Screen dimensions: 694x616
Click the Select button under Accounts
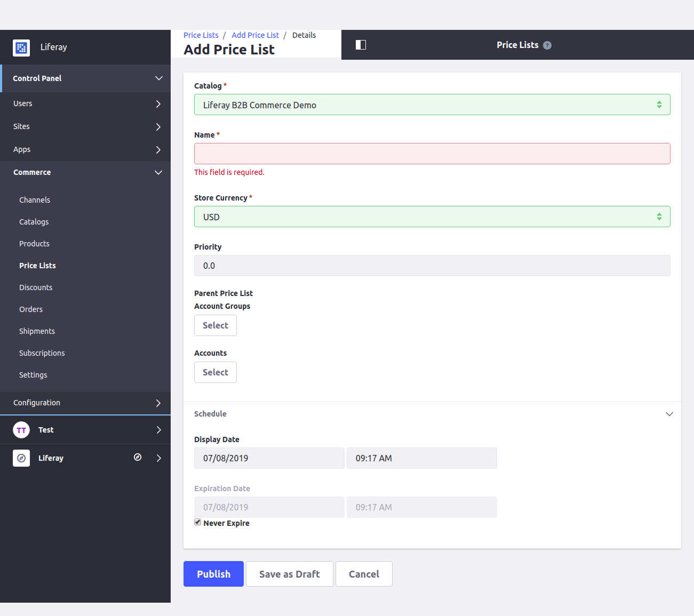(216, 372)
